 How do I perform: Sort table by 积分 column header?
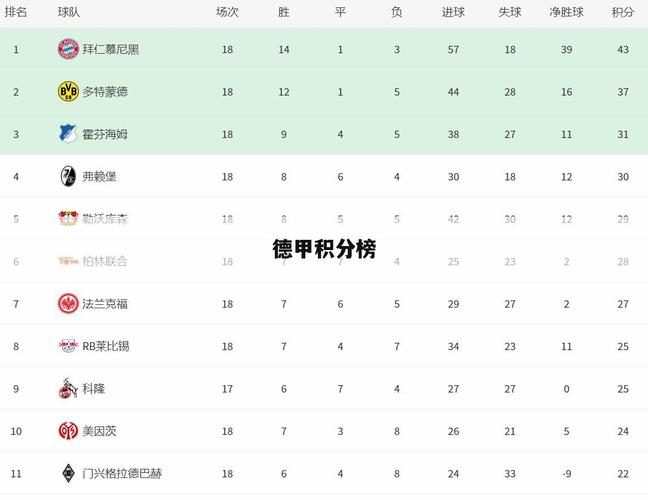click(622, 12)
